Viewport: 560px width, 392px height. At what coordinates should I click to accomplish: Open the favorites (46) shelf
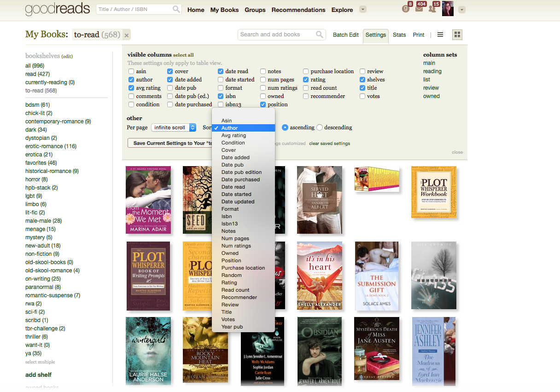41,163
